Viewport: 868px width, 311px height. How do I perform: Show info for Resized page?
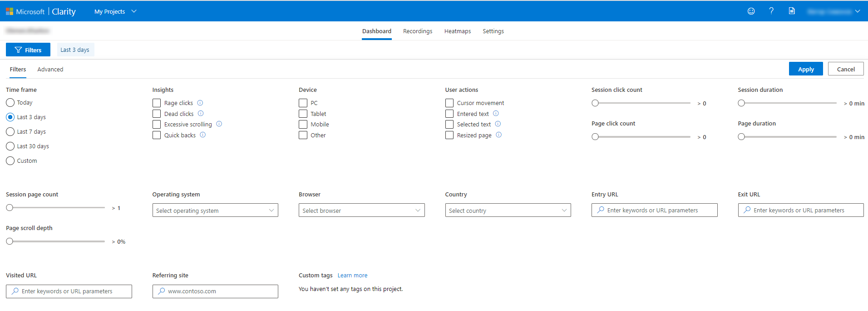499,135
